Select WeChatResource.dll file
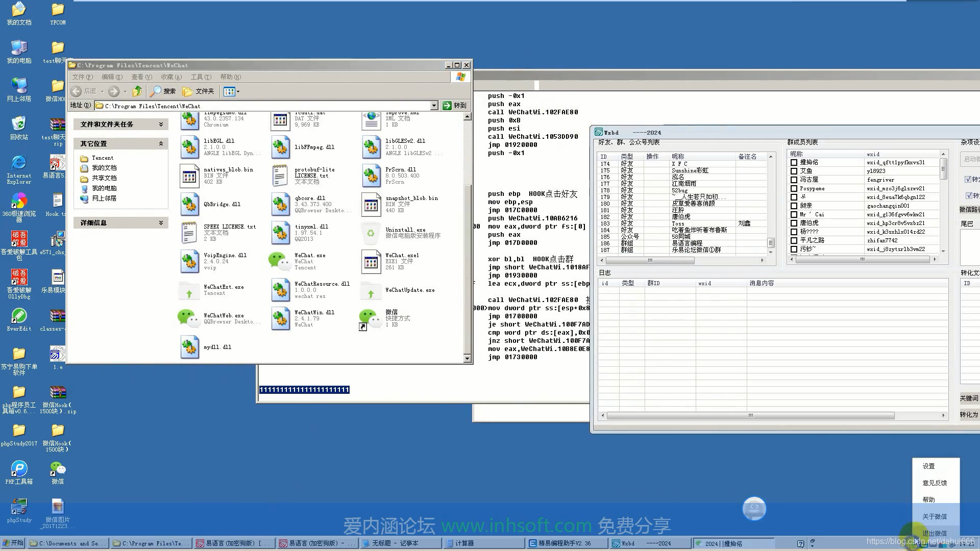This screenshot has width=980, height=551. click(x=280, y=290)
